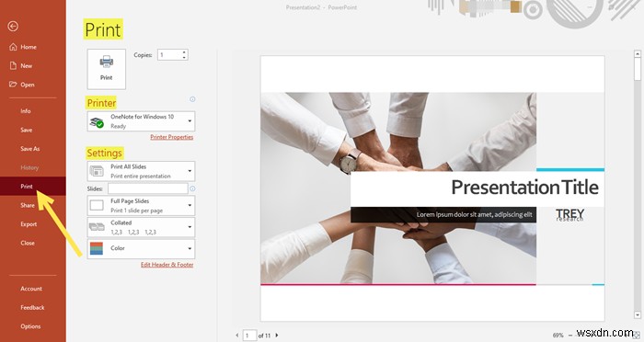Go to the previous preview page arrow
The width and height of the screenshot is (644, 342).
[x=237, y=336]
